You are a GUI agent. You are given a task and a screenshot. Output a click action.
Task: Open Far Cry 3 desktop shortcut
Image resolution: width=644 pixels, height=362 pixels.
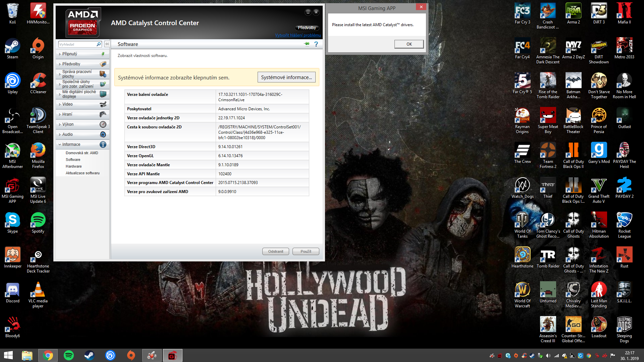522,14
